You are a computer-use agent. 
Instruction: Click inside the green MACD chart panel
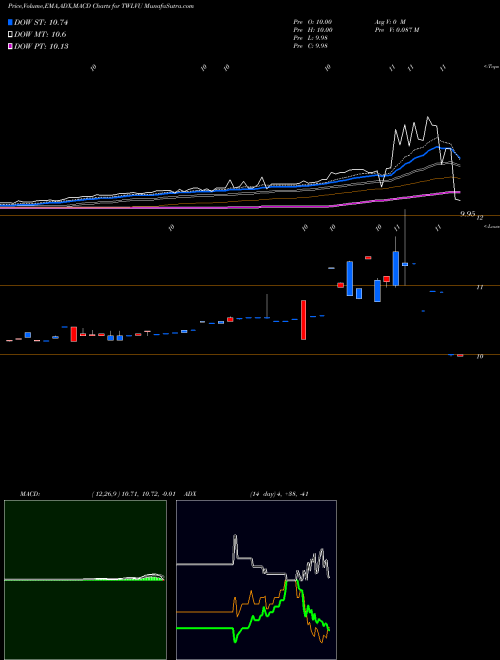point(85,580)
